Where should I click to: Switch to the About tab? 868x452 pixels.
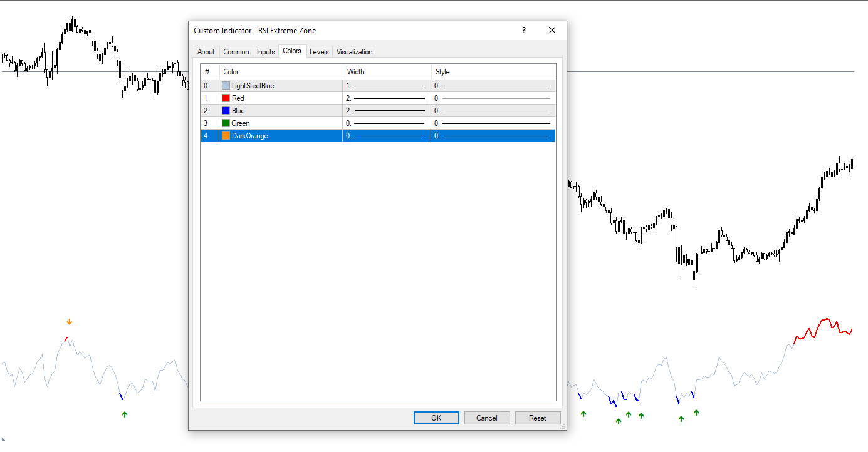click(x=206, y=52)
